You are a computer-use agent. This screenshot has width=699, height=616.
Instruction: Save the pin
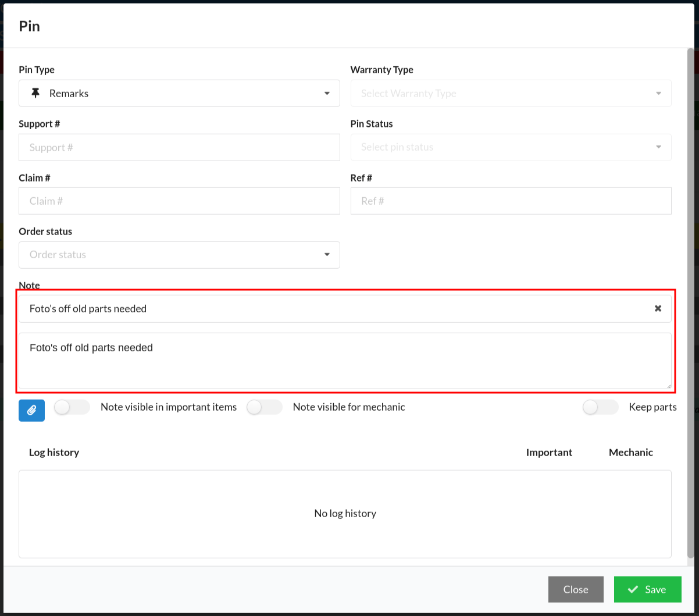tap(647, 589)
